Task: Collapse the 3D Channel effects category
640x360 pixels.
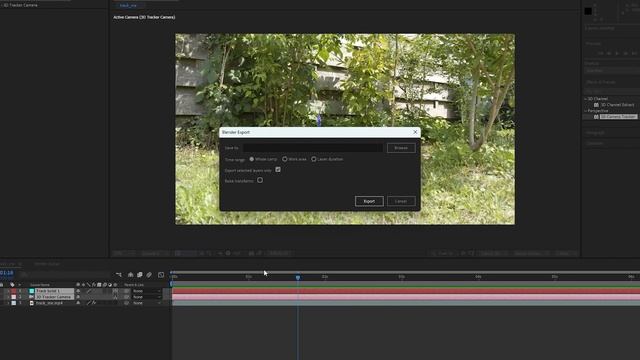Action: 586,99
